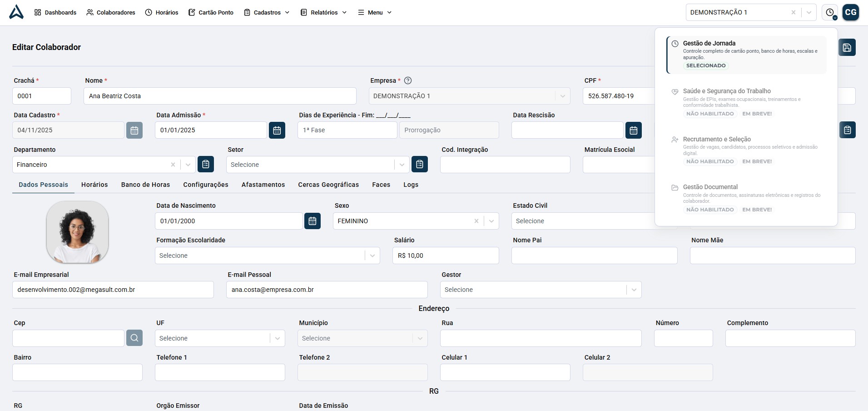868x411 pixels.
Task: Switch to Banco de Horas tab
Action: point(145,185)
